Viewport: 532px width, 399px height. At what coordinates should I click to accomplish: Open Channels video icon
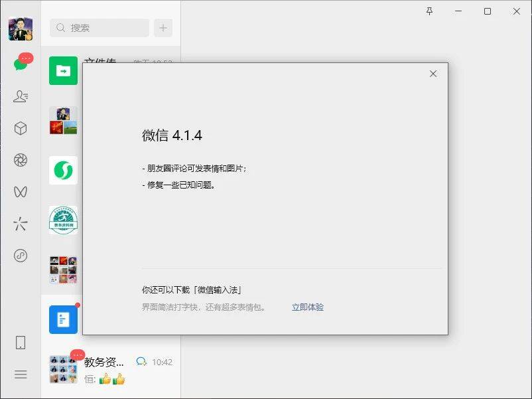point(20,193)
